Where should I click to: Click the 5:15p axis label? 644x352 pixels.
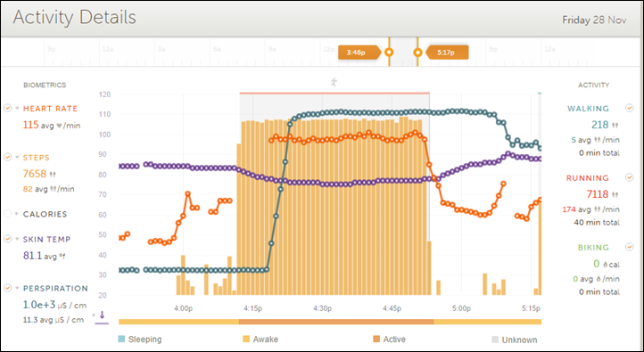pyautogui.click(x=531, y=308)
